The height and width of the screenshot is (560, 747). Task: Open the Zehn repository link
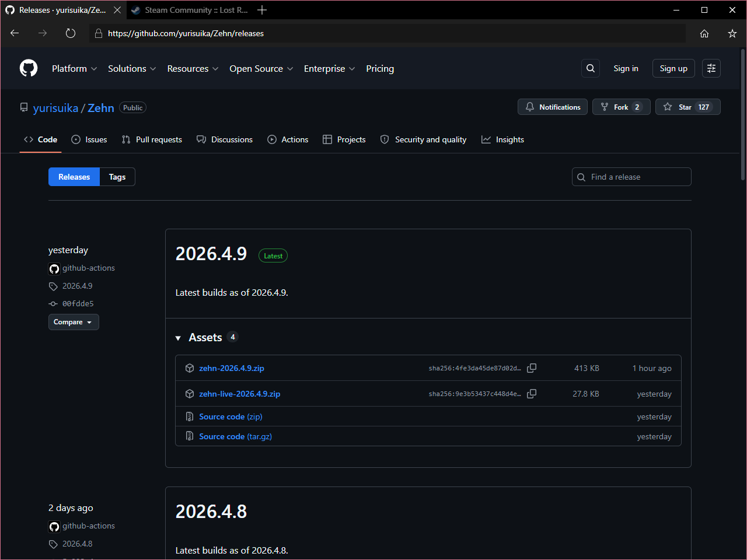click(x=101, y=108)
